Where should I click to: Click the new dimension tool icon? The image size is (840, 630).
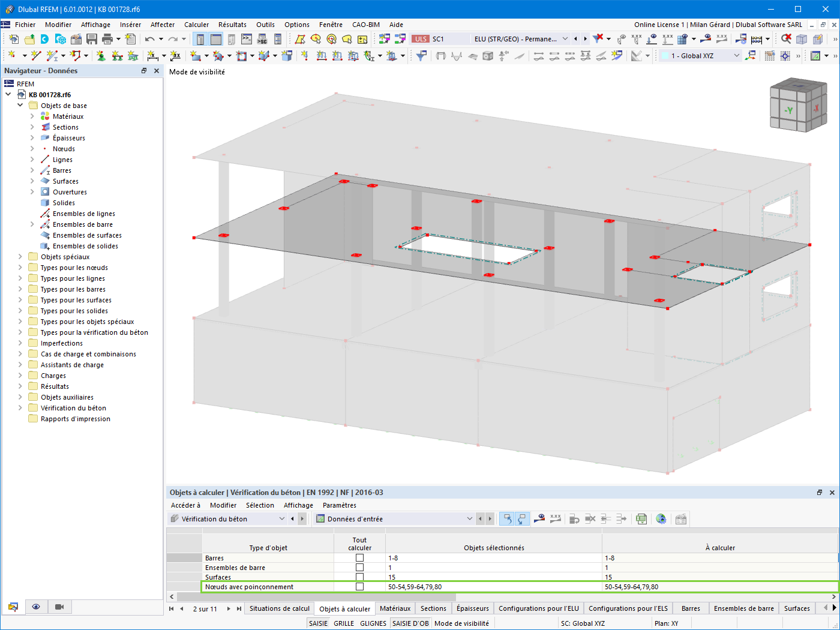pos(153,56)
